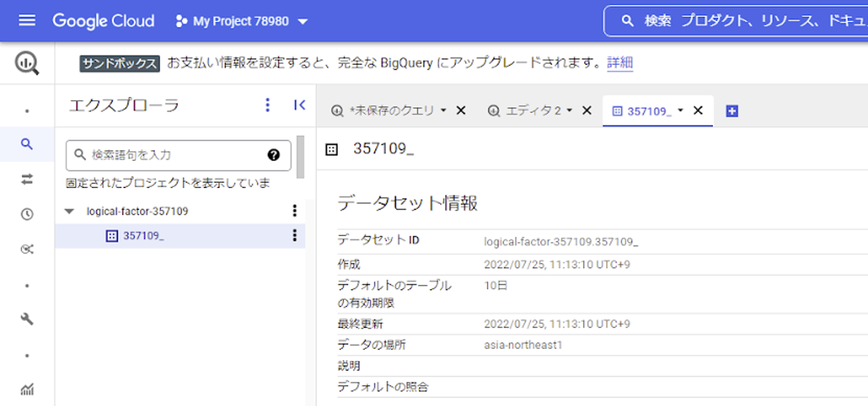
Task: Open the 357109_ tab dropdown arrow
Action: click(680, 110)
